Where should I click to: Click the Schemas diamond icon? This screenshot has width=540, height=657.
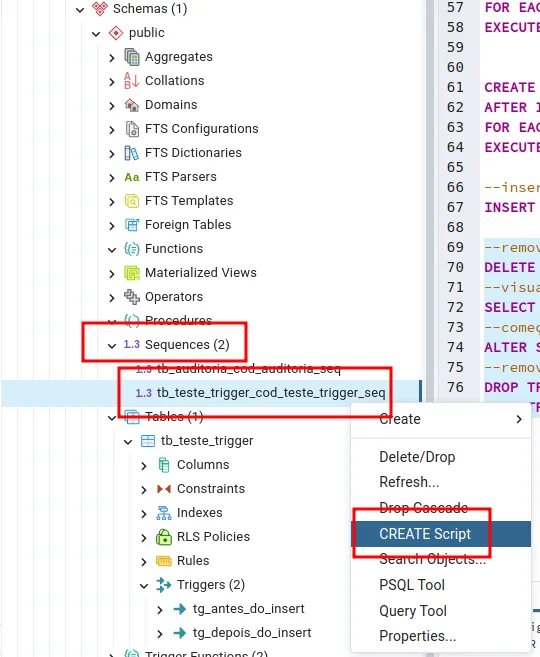tap(100, 8)
